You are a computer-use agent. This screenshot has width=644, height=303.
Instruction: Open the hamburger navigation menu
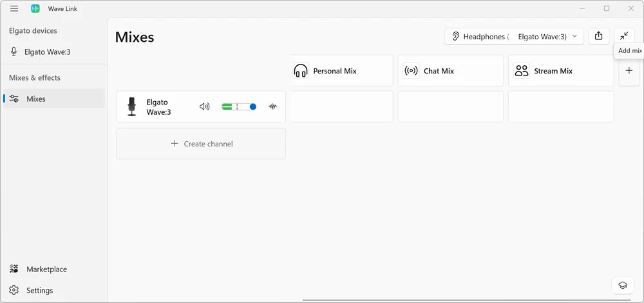[x=14, y=8]
